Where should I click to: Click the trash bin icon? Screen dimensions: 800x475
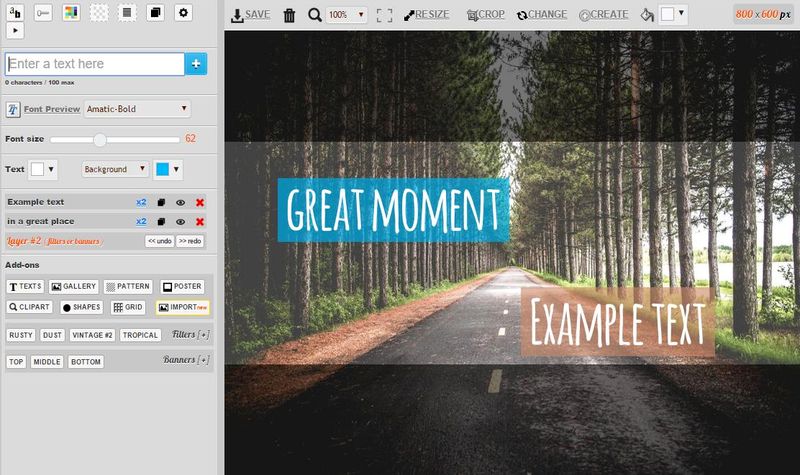[x=289, y=15]
